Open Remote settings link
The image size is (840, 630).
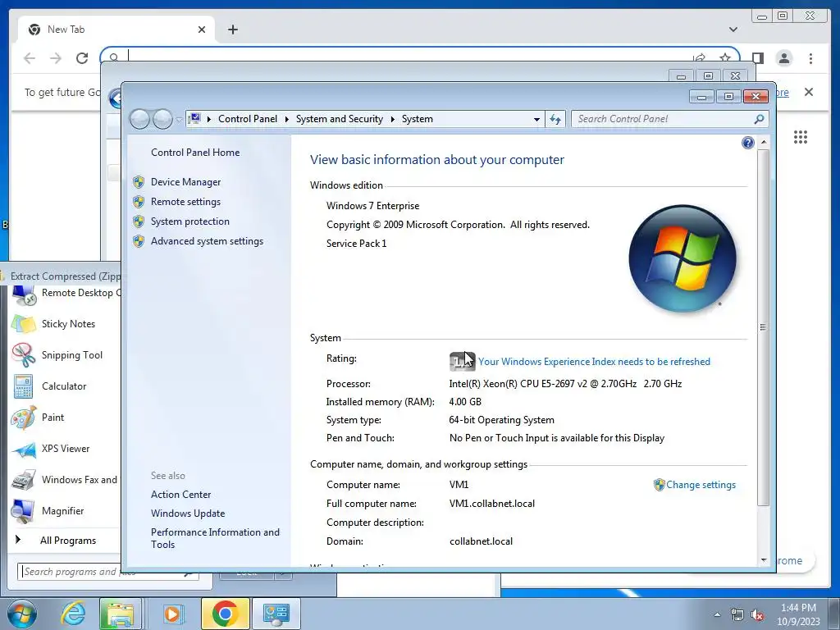coord(185,202)
